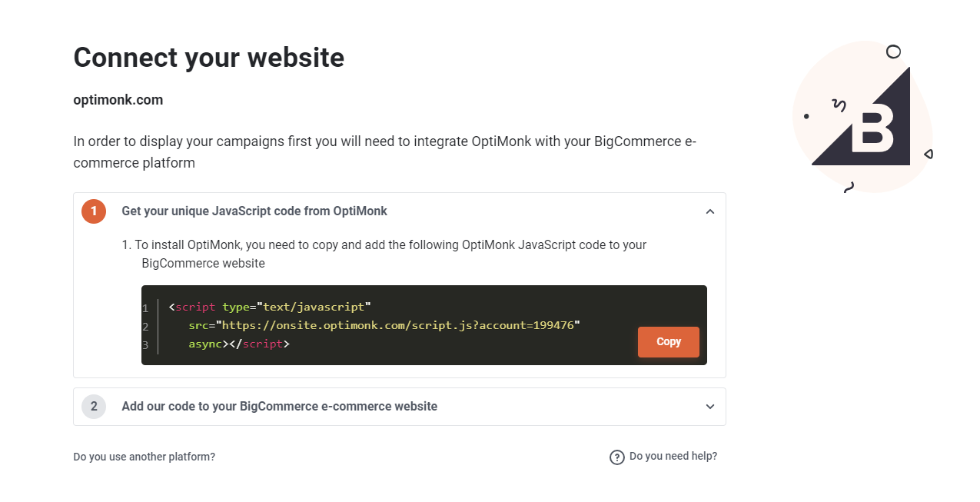
Task: Open the 'Do you use another platform?' link
Action: (145, 457)
